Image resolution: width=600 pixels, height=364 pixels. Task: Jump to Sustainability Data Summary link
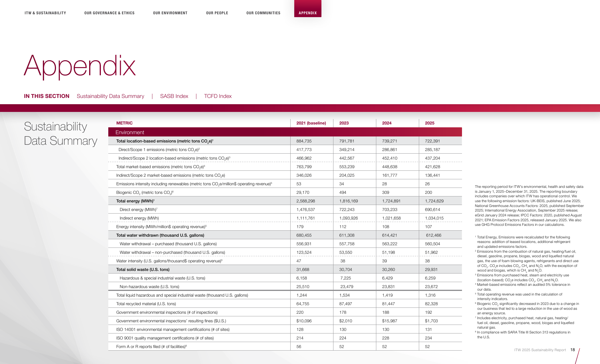[x=111, y=96]
